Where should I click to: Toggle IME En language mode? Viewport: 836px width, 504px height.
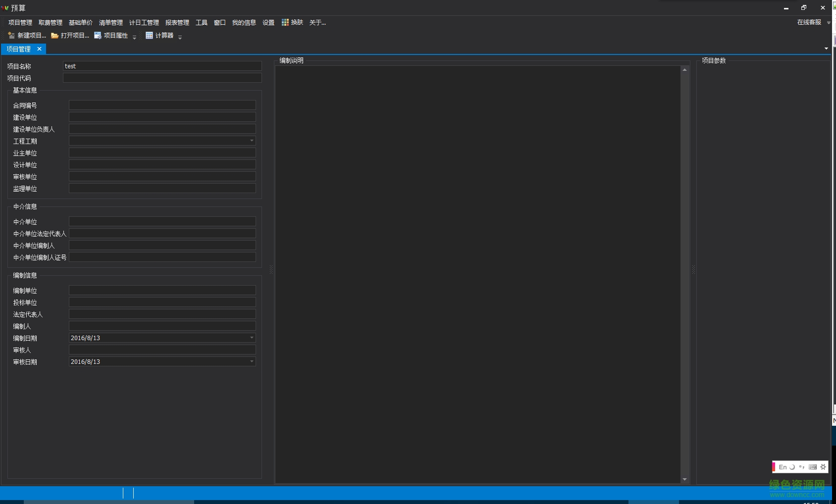pos(783,467)
